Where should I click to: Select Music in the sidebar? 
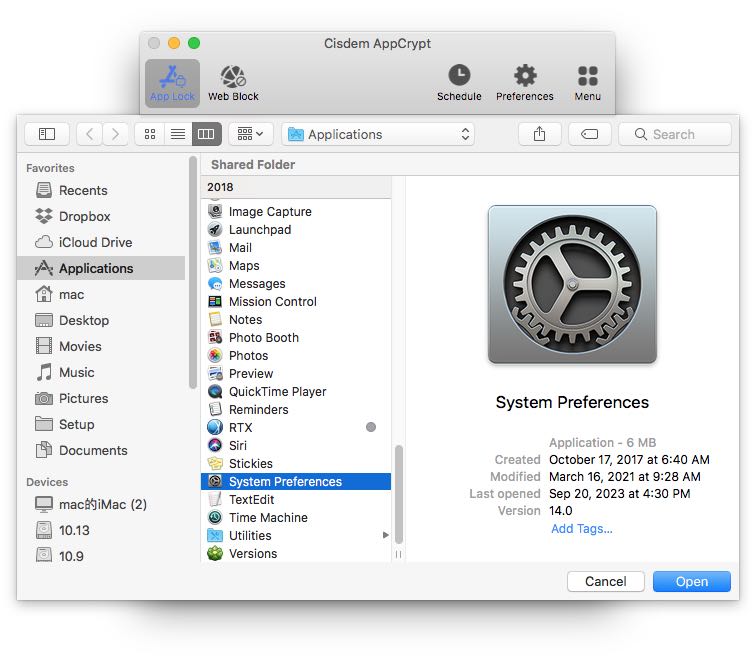point(101,372)
